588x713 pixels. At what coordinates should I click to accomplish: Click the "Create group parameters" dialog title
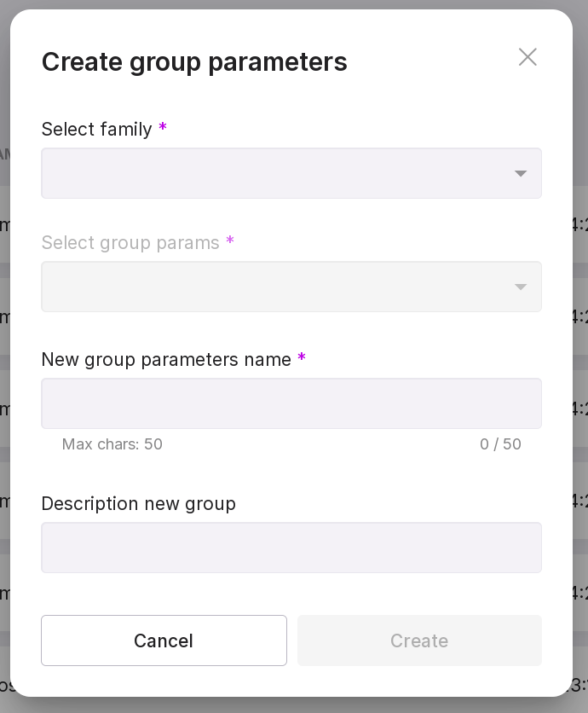(x=194, y=61)
